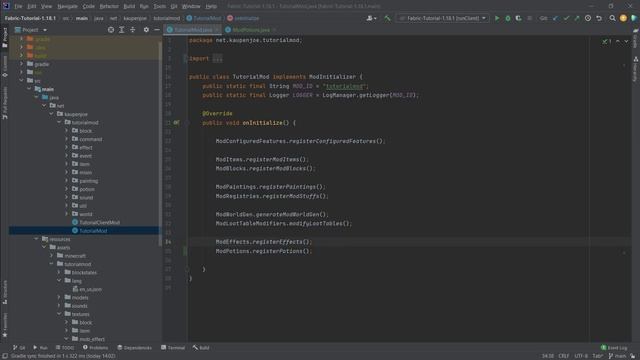
Task: Open the Problems tool window
Action: point(96,348)
